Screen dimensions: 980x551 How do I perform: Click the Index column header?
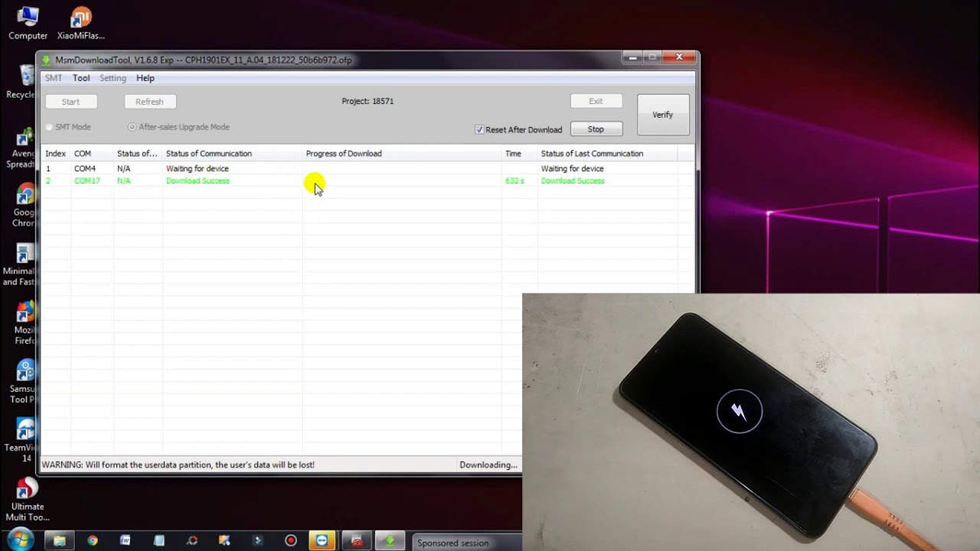[x=56, y=153]
